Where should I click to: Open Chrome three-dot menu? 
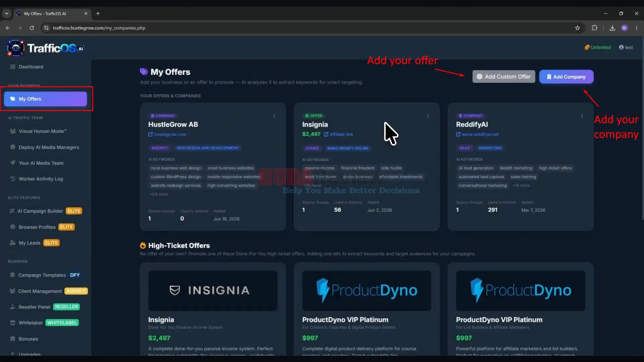(x=637, y=28)
